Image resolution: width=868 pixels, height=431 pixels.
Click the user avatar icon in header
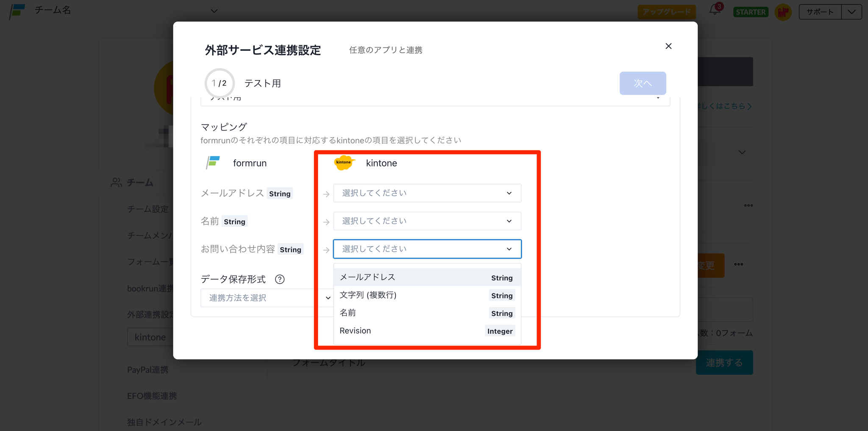pyautogui.click(x=783, y=12)
